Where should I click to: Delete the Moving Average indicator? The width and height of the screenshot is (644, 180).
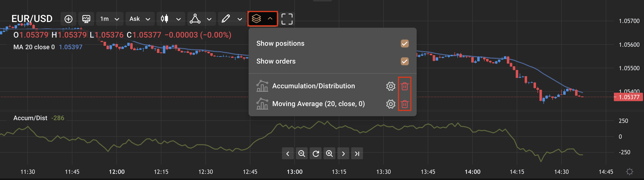click(405, 104)
